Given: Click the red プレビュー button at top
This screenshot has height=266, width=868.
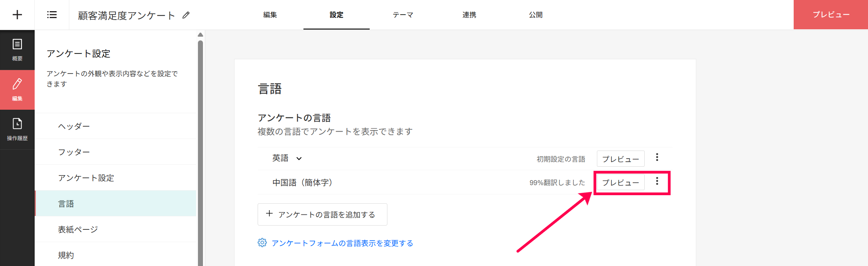Looking at the screenshot, I should pos(831,15).
